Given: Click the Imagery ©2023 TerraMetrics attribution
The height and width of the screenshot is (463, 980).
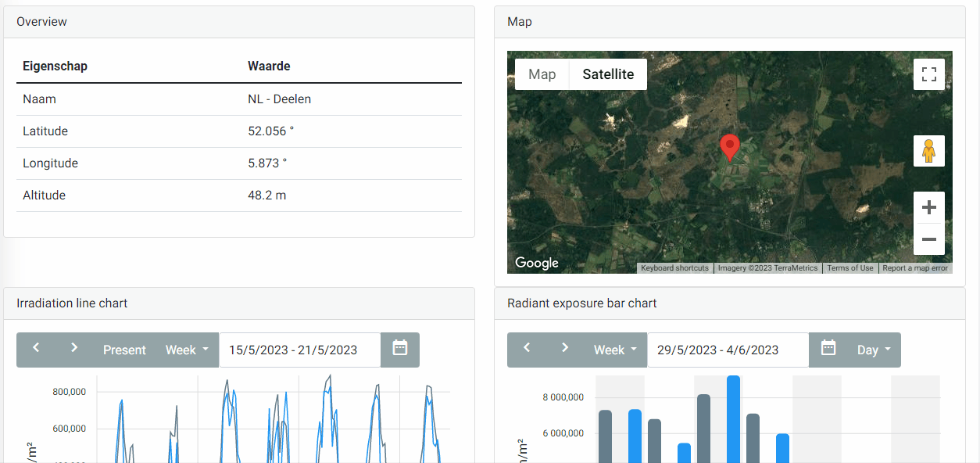Looking at the screenshot, I should click(x=767, y=268).
